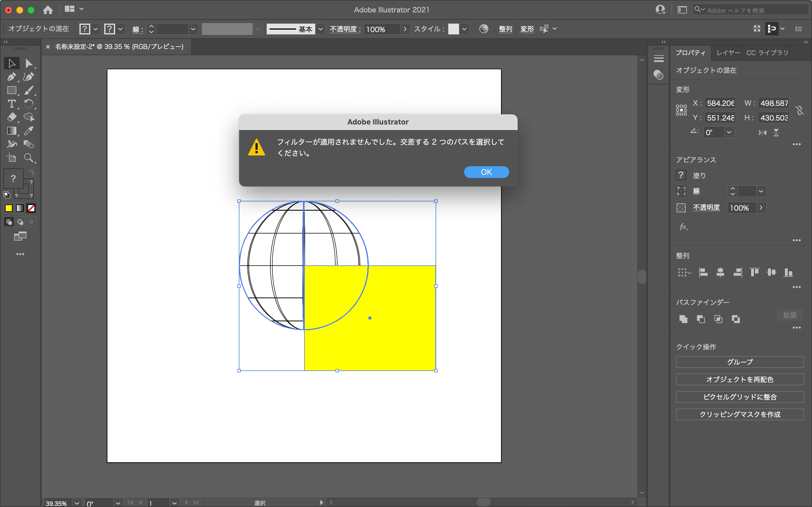Toggle constrain width and height proportions
812x507 pixels.
pos(800,110)
